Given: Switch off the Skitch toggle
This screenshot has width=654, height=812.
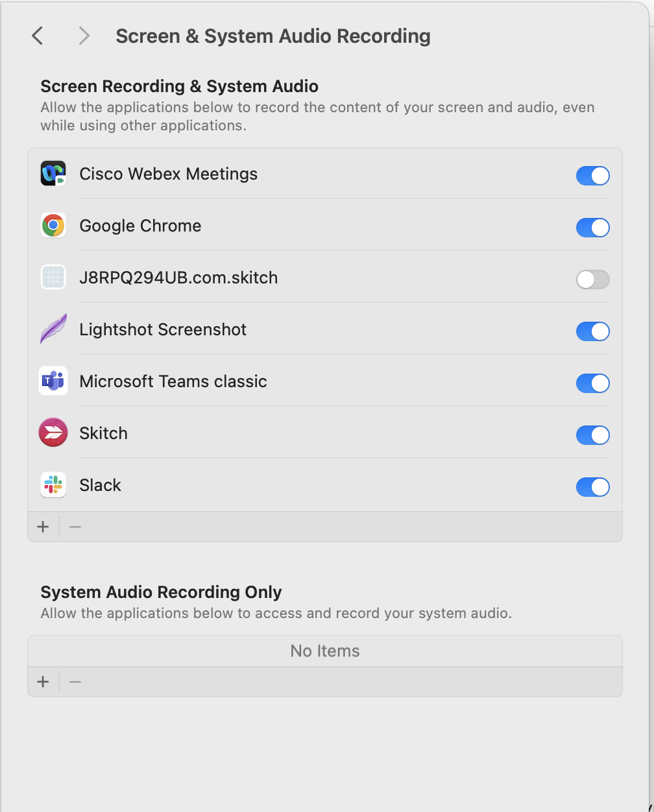Looking at the screenshot, I should [592, 435].
